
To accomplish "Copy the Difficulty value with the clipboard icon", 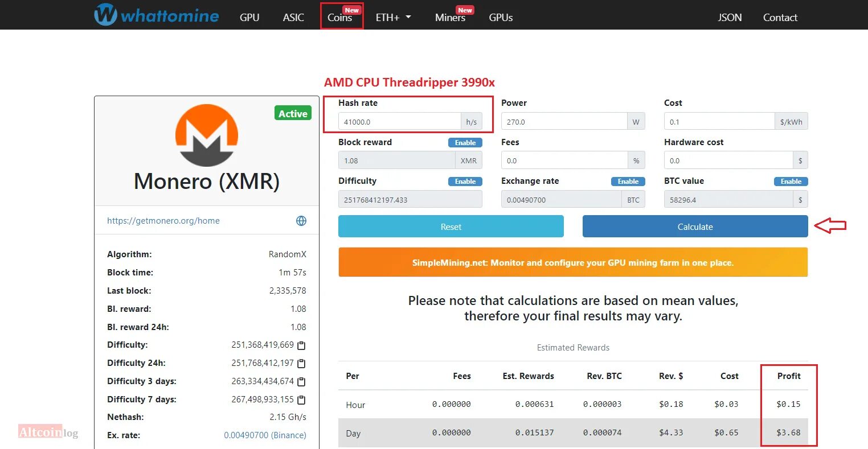I will 302,345.
